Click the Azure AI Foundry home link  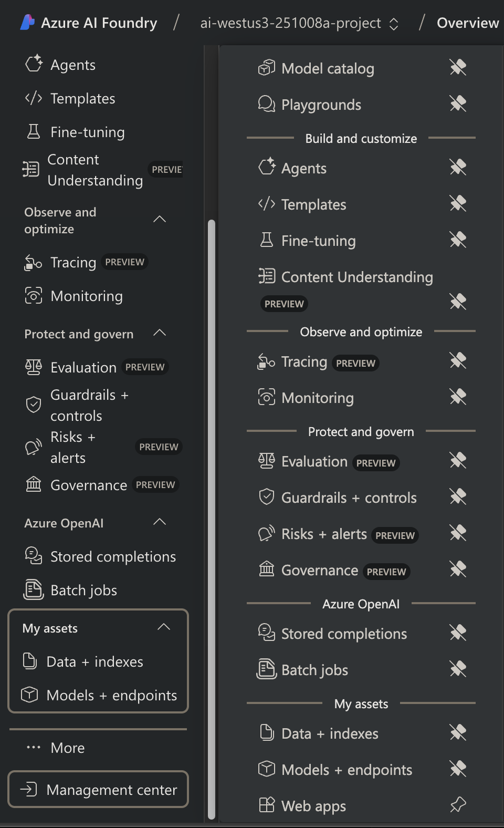[x=88, y=23]
